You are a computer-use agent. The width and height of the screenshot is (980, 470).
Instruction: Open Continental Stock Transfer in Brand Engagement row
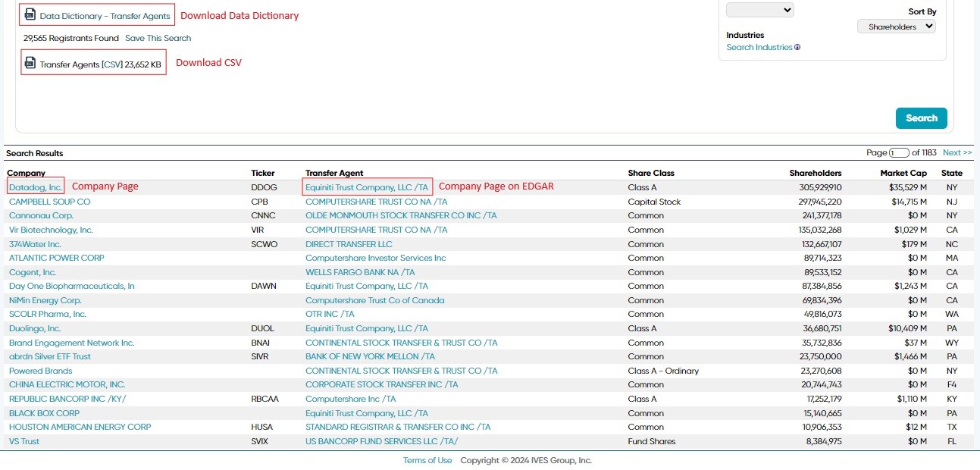(402, 343)
